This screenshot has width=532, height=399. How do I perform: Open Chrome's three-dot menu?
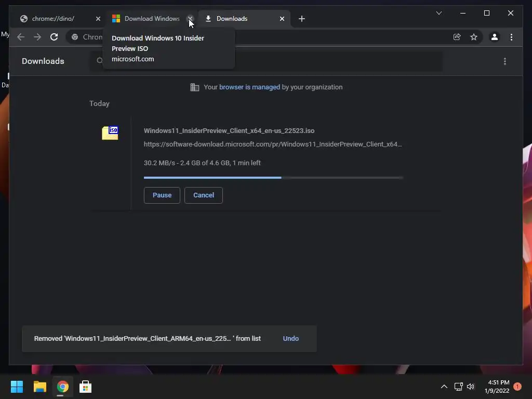click(x=511, y=37)
